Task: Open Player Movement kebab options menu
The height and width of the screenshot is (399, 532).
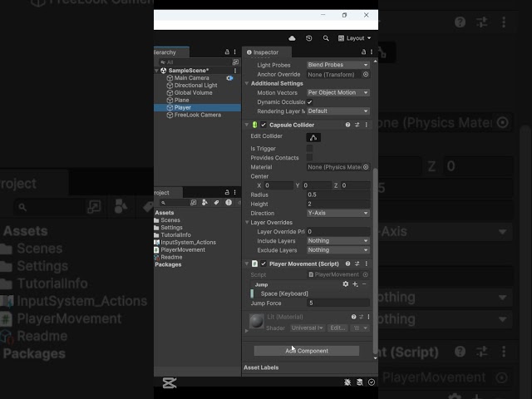Action: tap(366, 264)
